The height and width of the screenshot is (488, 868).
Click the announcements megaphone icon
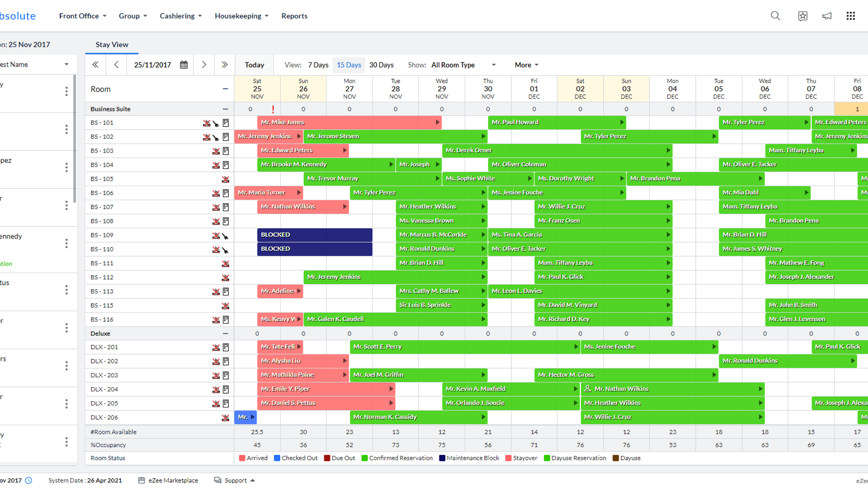826,16
